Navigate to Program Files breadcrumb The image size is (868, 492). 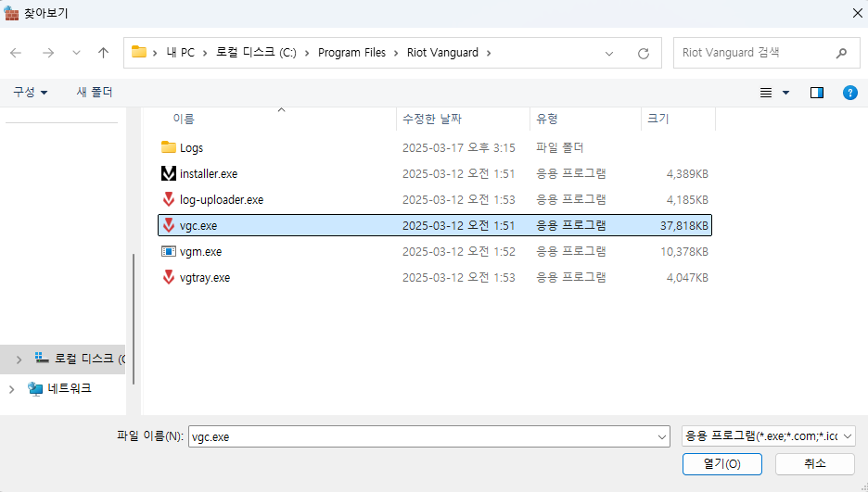click(x=351, y=53)
